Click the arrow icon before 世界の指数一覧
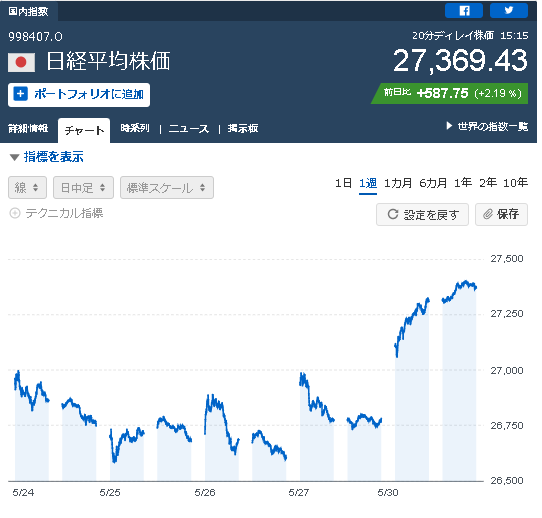Viewport: 542px width, 518px height. pyautogui.click(x=449, y=126)
